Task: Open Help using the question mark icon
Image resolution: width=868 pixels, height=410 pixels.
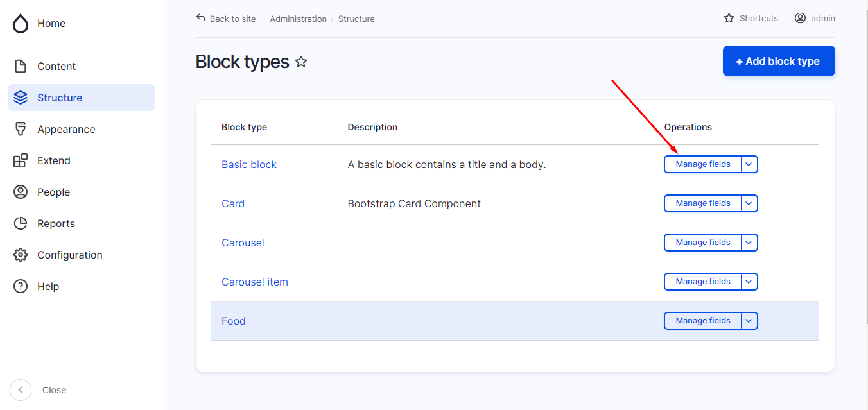Action: click(21, 286)
